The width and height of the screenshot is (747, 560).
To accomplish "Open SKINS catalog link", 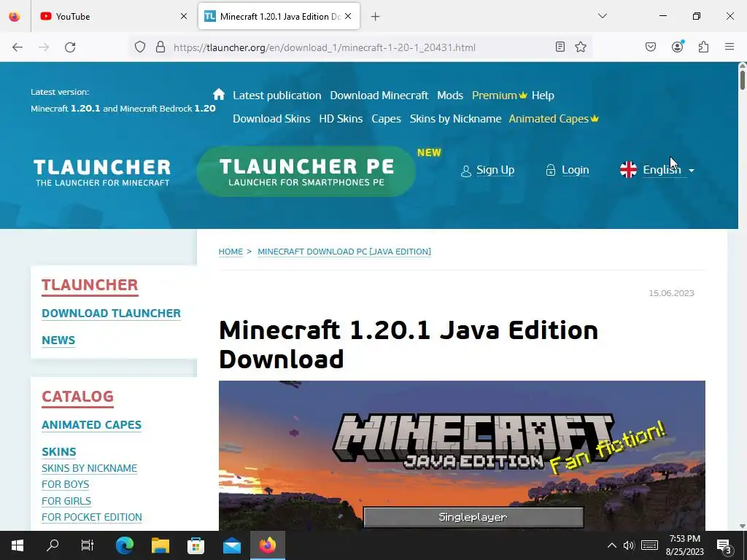I will click(x=59, y=451).
